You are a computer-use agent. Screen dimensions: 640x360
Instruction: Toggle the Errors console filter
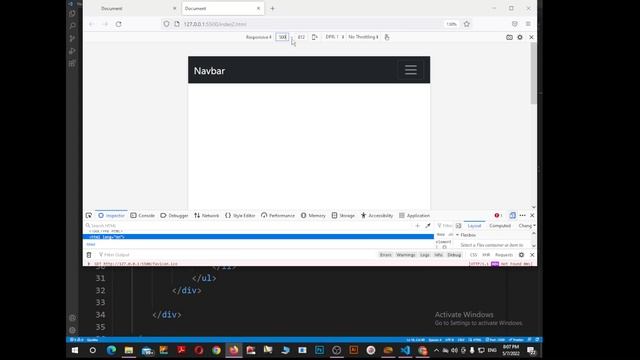(386, 255)
